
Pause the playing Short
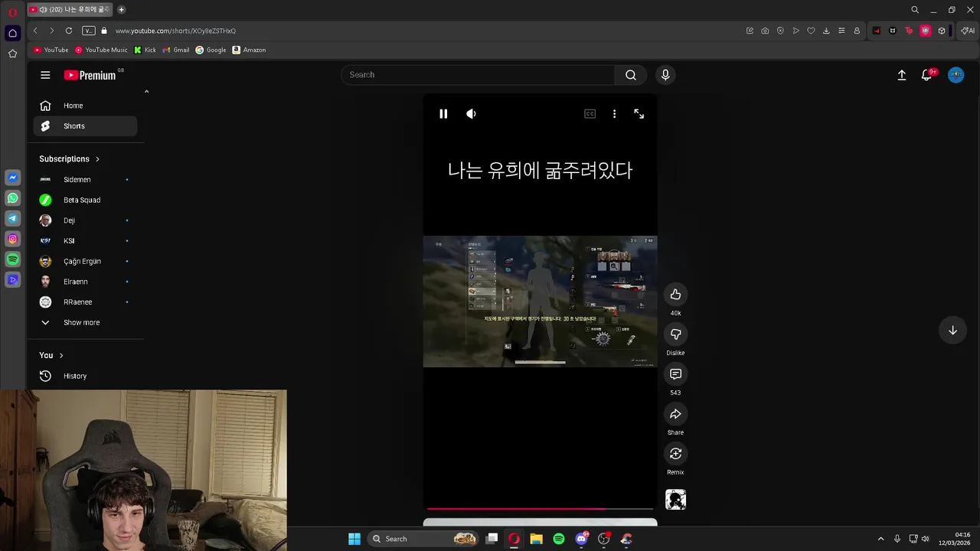pos(443,114)
